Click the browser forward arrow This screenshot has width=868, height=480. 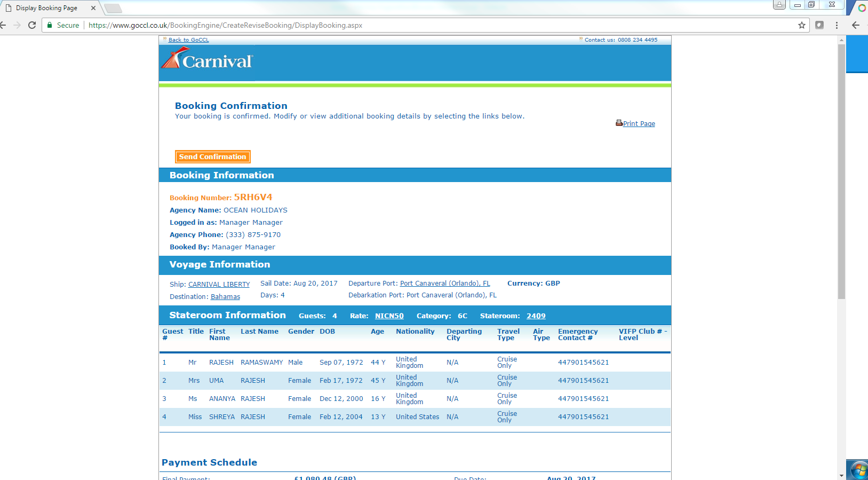(x=17, y=25)
